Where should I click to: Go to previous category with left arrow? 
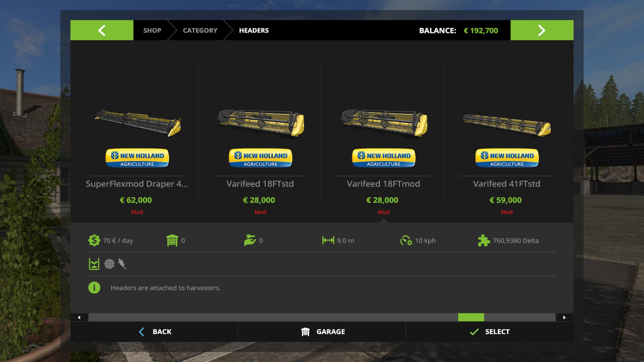102,30
